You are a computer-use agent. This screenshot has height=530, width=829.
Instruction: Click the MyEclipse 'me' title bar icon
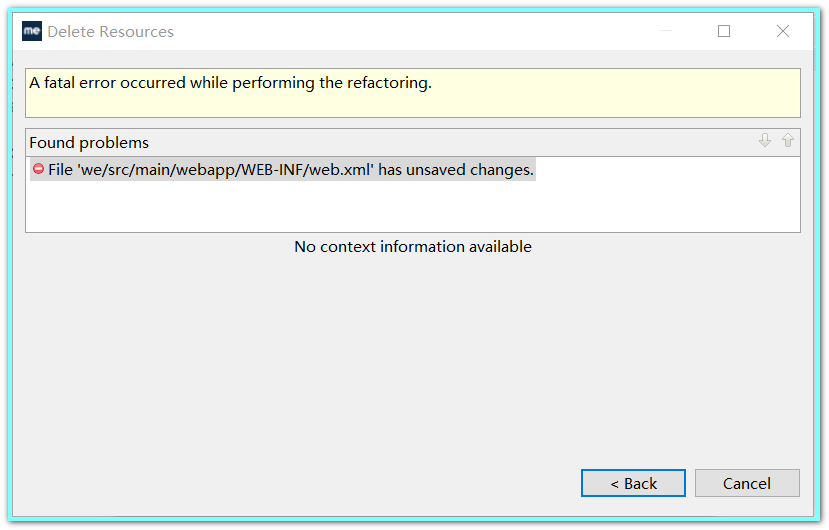(32, 31)
